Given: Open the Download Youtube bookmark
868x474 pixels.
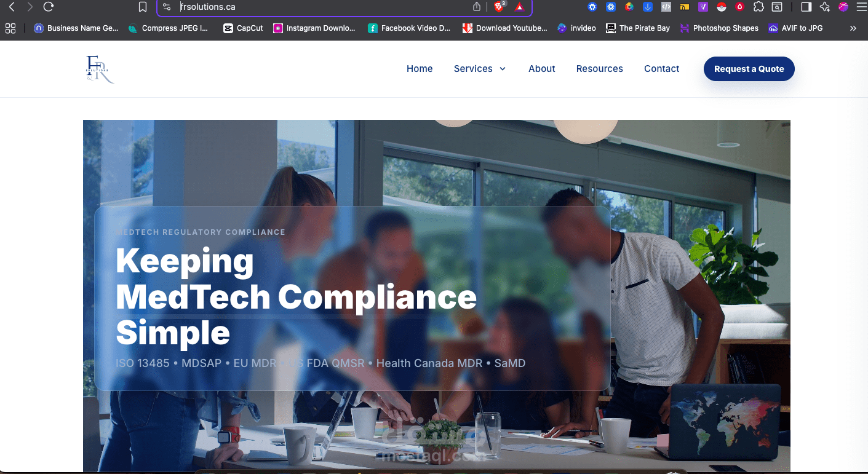Looking at the screenshot, I should coord(504,28).
